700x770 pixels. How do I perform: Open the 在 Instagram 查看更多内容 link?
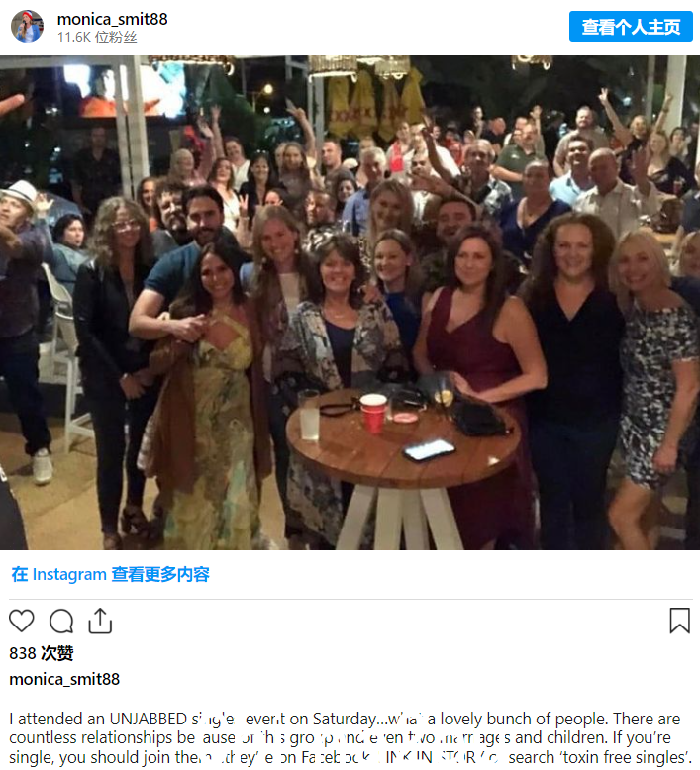[x=111, y=574]
